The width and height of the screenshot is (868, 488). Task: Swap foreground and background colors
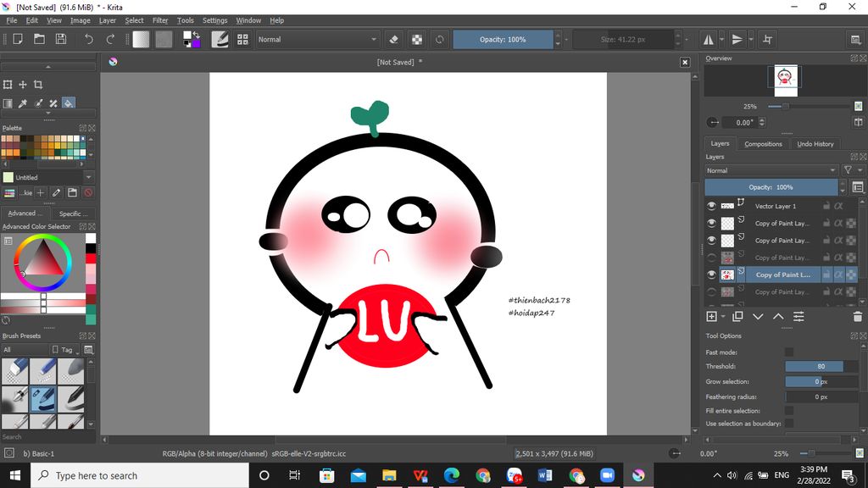pos(196,34)
